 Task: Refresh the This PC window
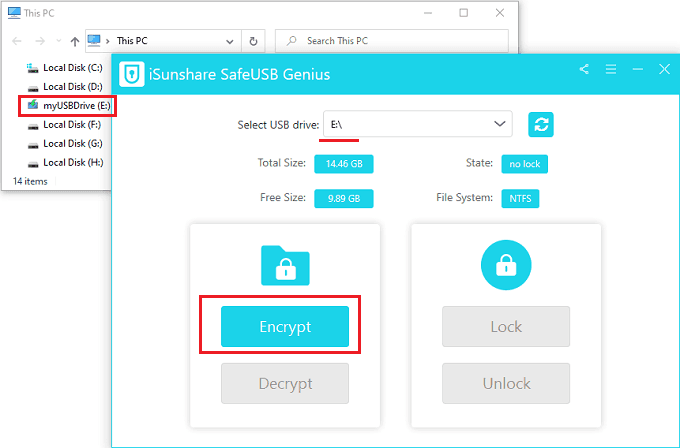click(253, 41)
